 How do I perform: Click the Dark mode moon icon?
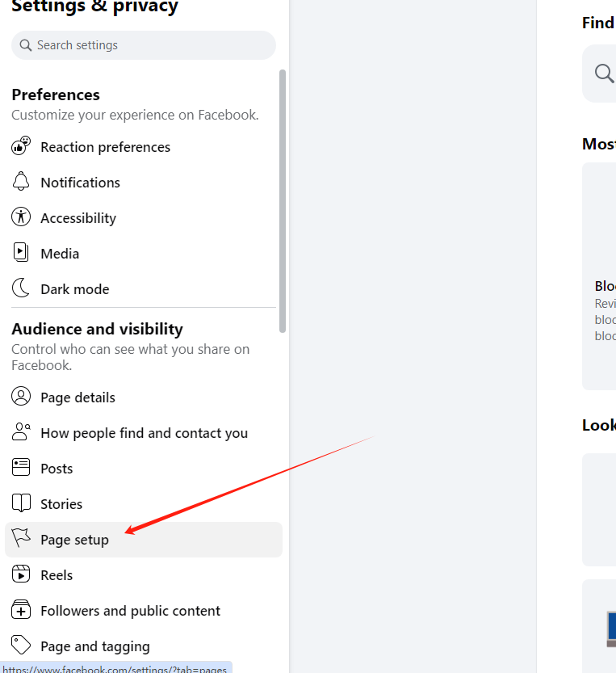[21, 289]
